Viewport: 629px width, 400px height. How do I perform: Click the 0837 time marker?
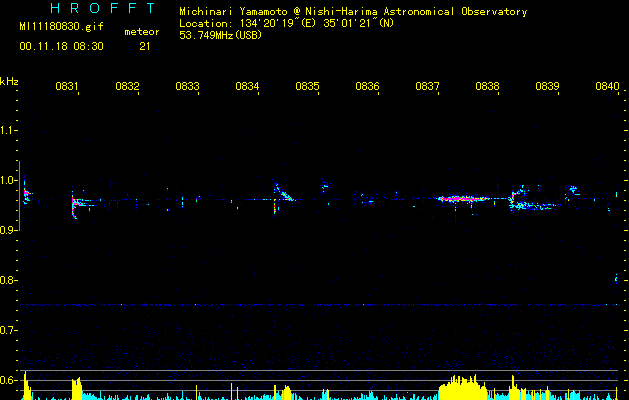pyautogui.click(x=427, y=86)
